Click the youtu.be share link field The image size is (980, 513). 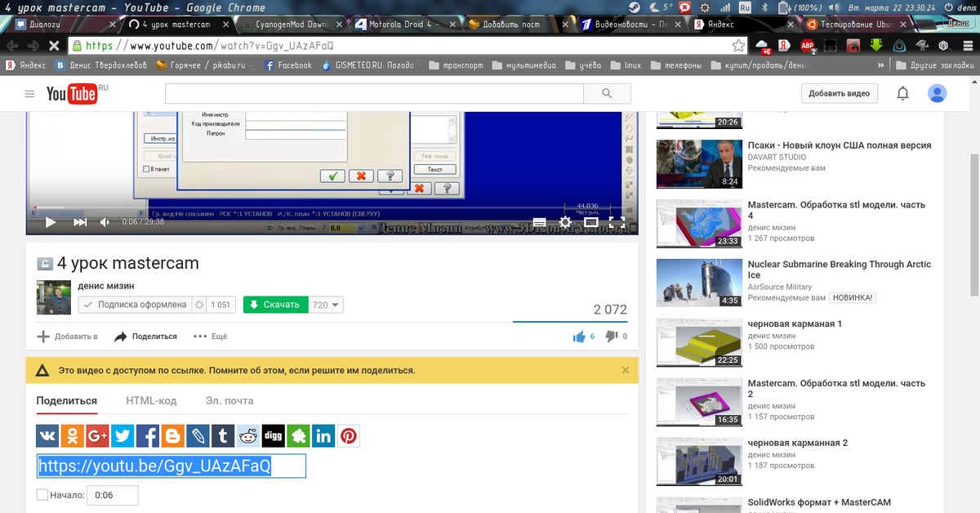[x=171, y=466]
